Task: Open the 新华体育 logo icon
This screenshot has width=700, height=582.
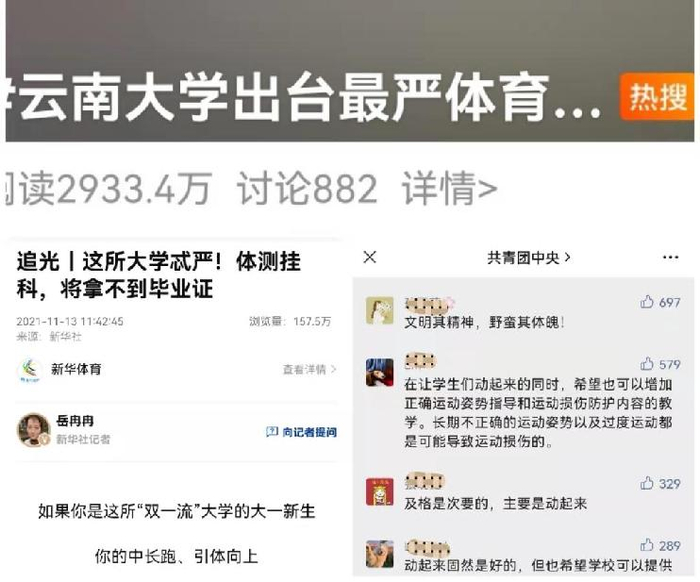Action: pos(29,370)
